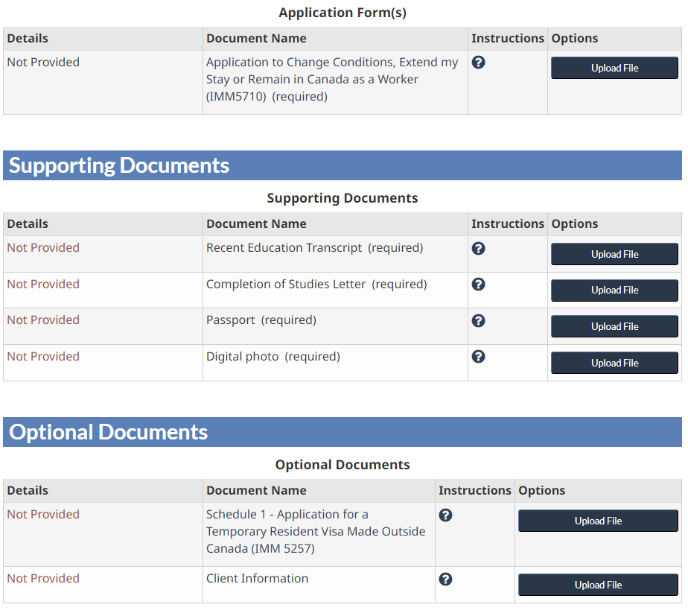Click the blue Supporting Documents section banner

tap(343, 165)
